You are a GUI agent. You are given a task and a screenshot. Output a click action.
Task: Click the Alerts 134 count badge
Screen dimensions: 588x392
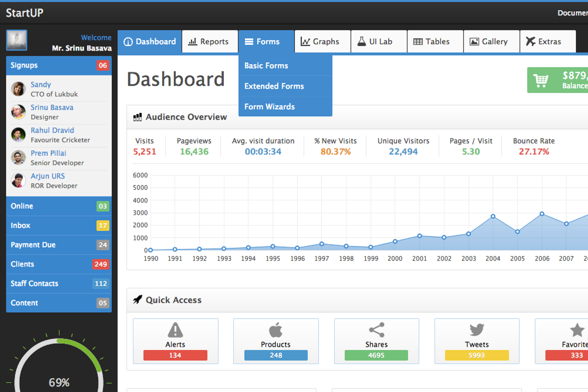pos(175,355)
